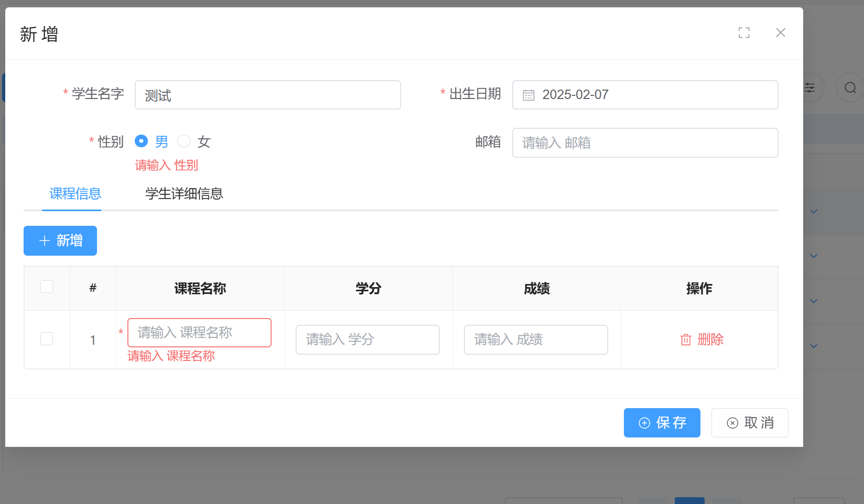
Task: Switch to the 课程信息 tab
Action: click(75, 194)
